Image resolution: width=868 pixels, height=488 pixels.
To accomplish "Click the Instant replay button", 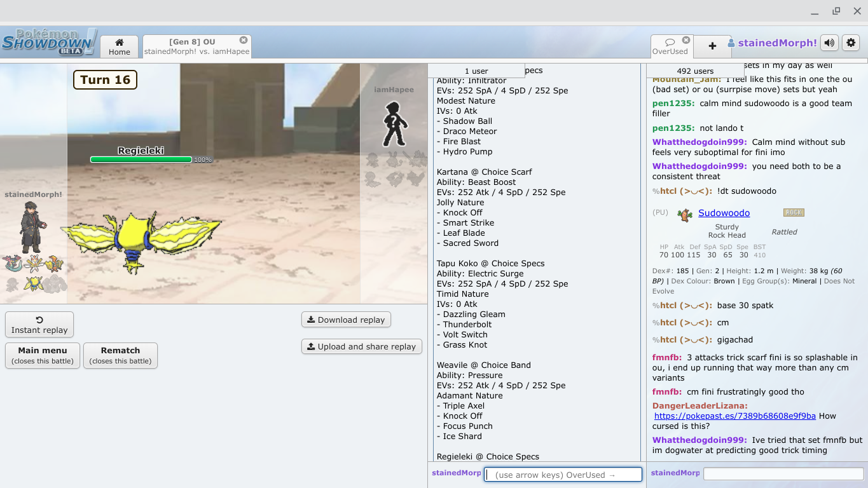I will pyautogui.click(x=39, y=325).
